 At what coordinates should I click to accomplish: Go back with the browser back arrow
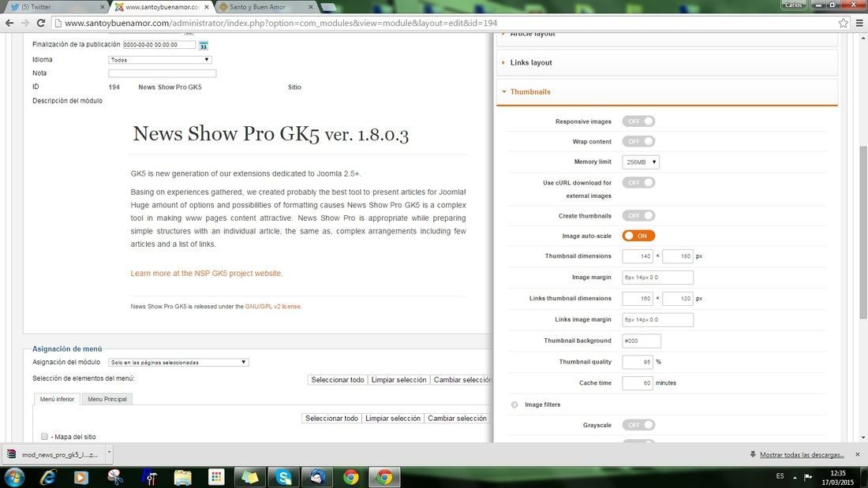pyautogui.click(x=9, y=23)
